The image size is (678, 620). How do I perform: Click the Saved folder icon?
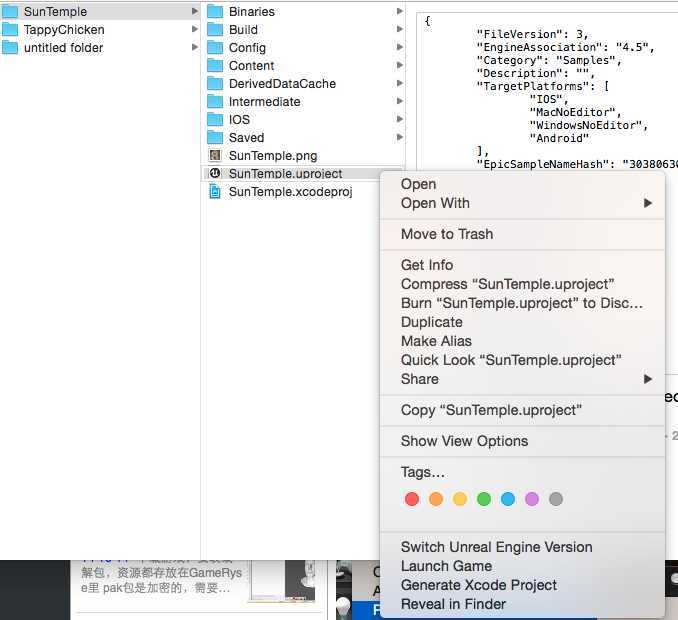tap(215, 137)
